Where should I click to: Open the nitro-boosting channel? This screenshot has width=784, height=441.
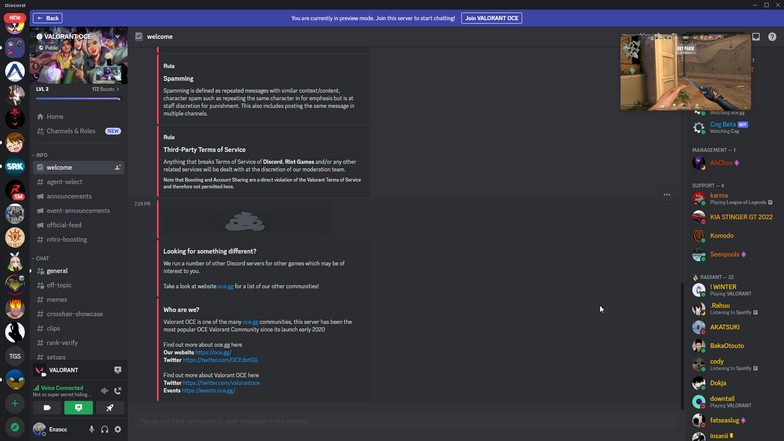78,240
